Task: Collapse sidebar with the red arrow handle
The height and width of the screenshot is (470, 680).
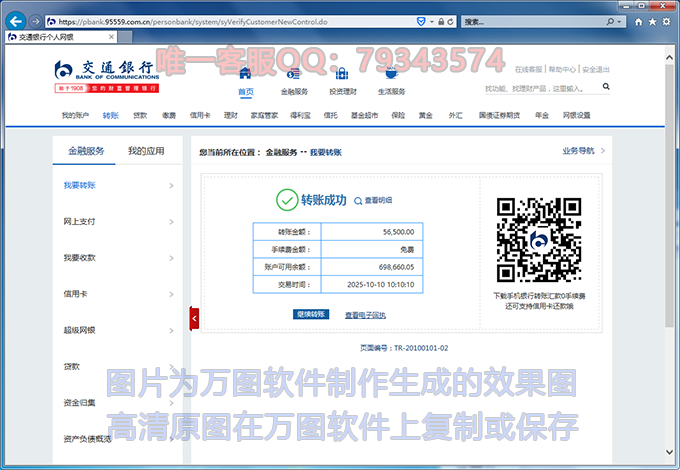Action: [x=194, y=317]
